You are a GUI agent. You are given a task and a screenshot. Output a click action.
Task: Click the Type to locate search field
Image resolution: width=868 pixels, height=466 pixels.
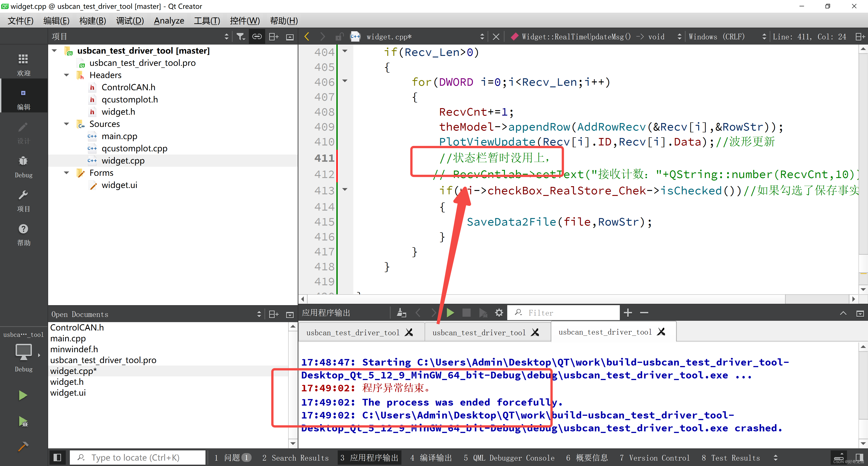(x=137, y=458)
